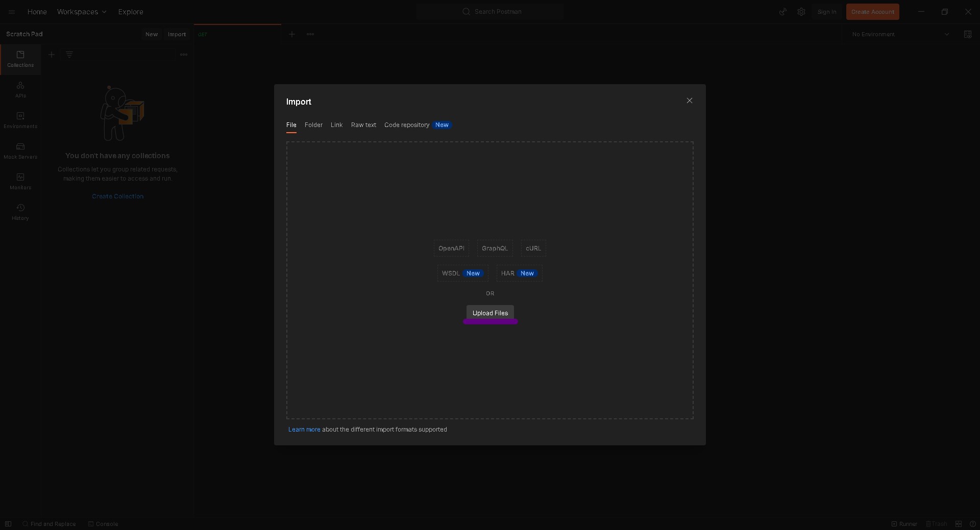Switch to the Link tab
This screenshot has height=530, width=980.
pyautogui.click(x=336, y=125)
